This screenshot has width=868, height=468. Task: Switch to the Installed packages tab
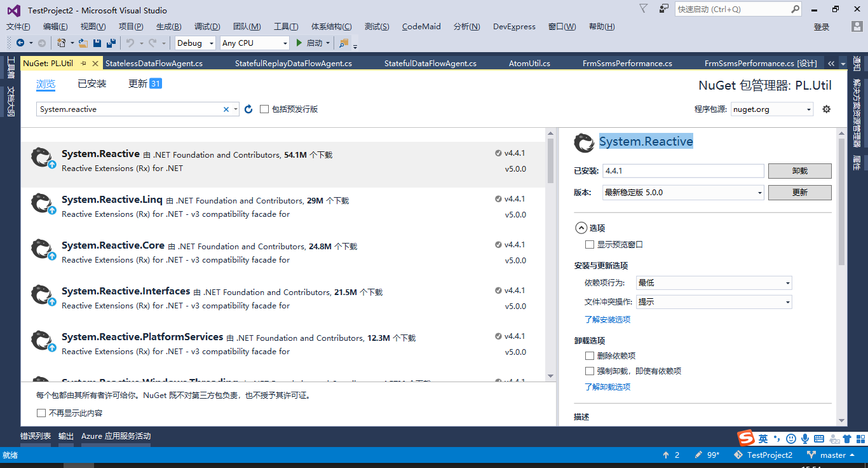coord(92,84)
